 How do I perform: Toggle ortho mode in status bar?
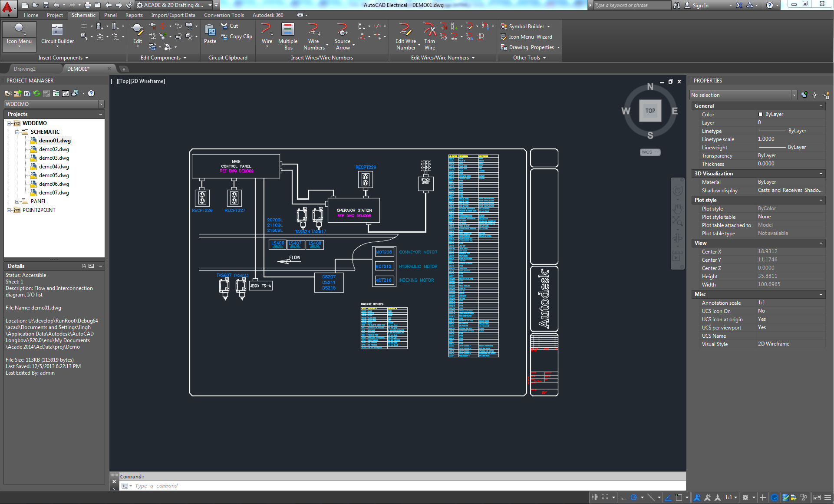tap(623, 497)
